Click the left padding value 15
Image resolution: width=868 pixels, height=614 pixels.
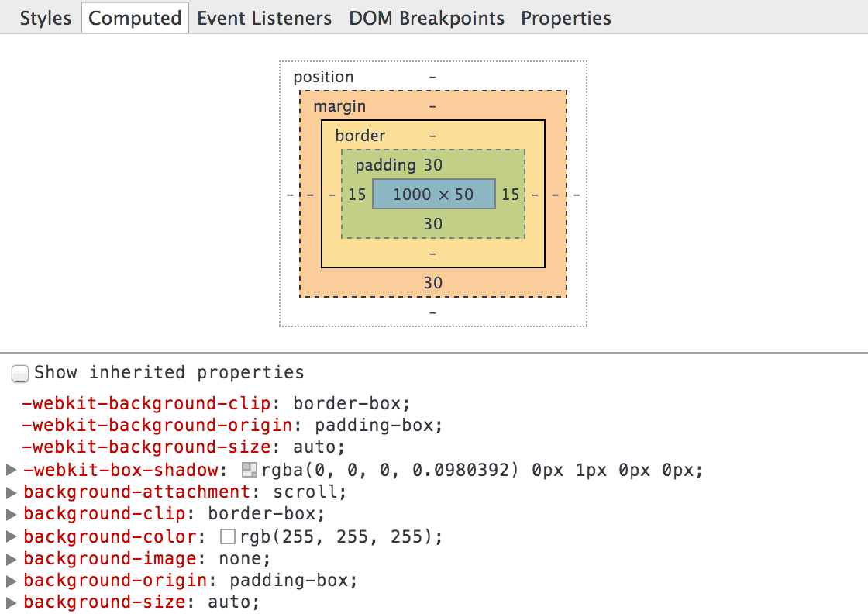tap(356, 194)
